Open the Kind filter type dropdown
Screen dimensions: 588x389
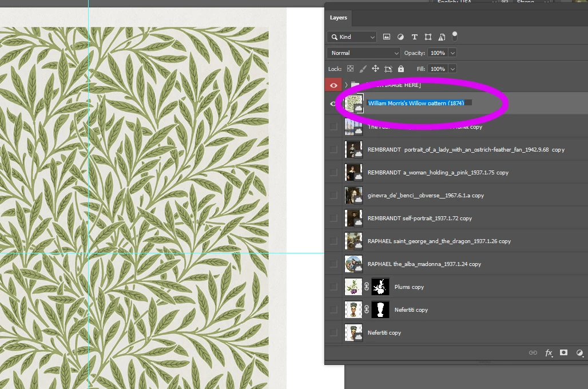[352, 37]
